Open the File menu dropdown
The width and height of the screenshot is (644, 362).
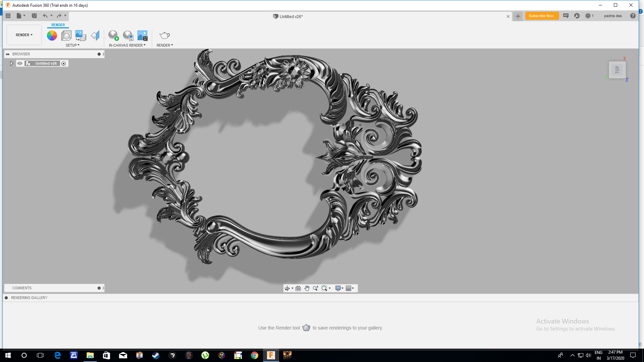click(21, 16)
